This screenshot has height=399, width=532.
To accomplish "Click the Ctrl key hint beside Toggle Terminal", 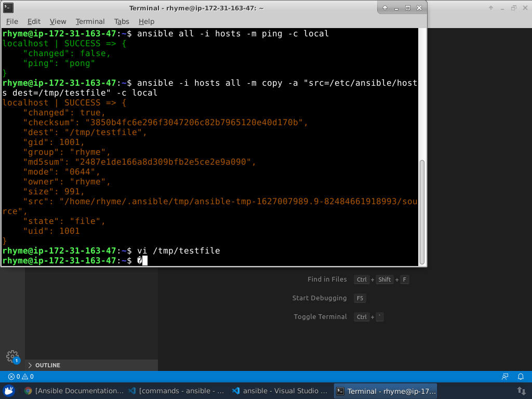I will click(362, 317).
